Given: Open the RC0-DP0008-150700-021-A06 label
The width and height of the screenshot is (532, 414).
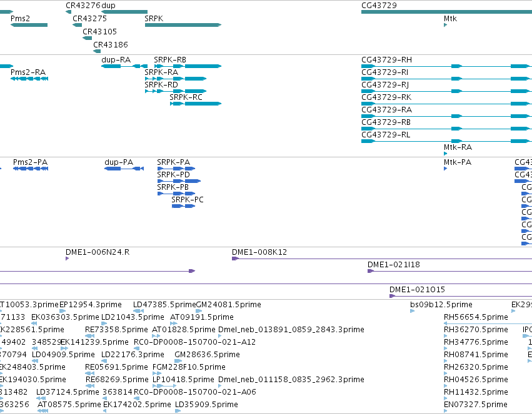Looking at the screenshot, I should coord(195,392).
